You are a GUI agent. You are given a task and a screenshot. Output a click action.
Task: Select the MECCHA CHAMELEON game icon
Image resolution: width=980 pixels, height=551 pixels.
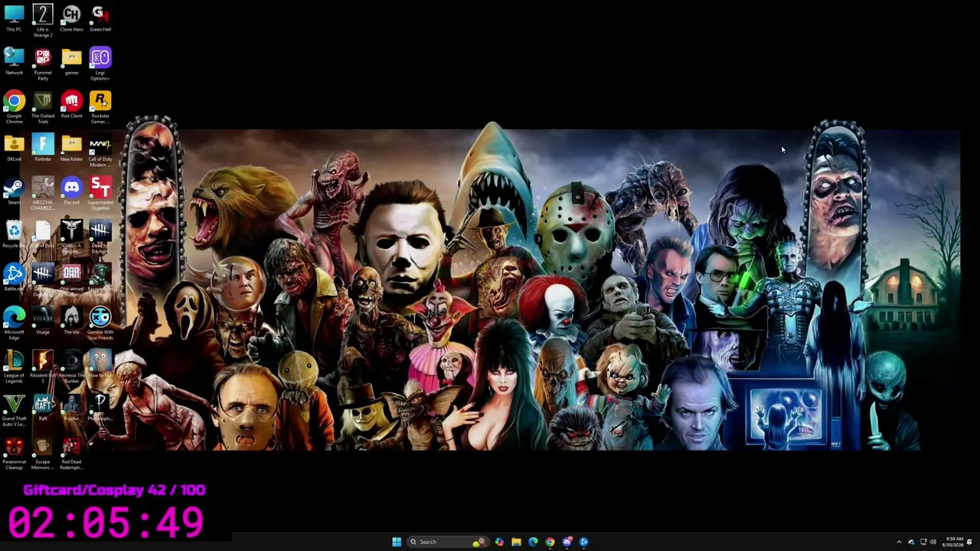pos(43,194)
